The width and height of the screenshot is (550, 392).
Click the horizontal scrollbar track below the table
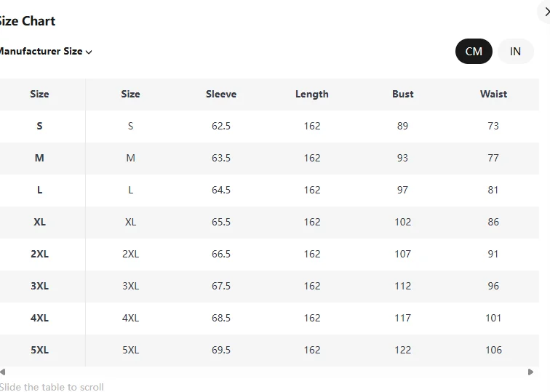click(266, 372)
